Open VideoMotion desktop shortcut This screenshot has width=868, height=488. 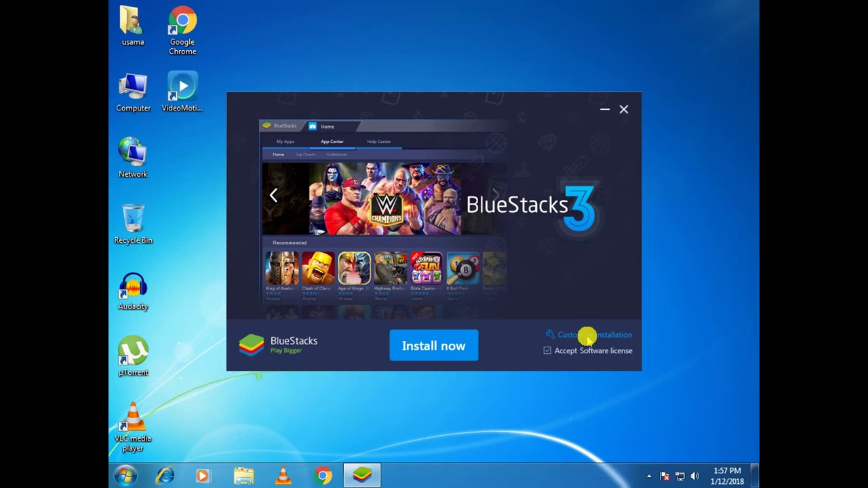click(x=182, y=92)
